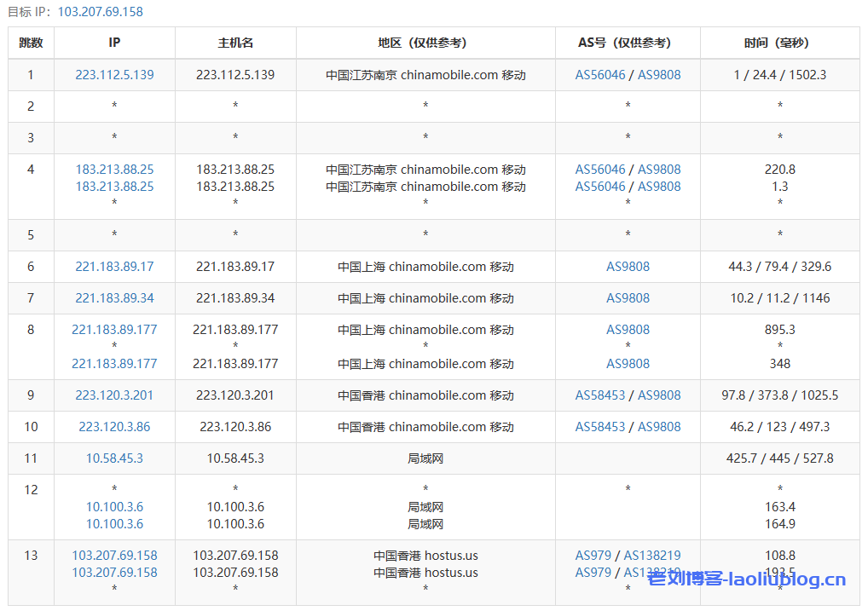The height and width of the screenshot is (611, 868).
Task: Open IP link 183.213.88.25 at hop 4
Action: pos(114,170)
